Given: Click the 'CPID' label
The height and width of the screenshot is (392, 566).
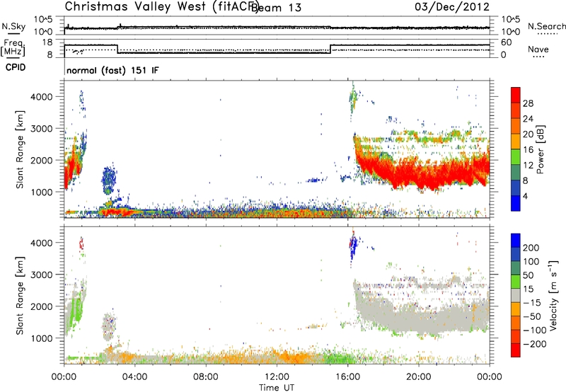Looking at the screenshot, I should click(x=16, y=67).
